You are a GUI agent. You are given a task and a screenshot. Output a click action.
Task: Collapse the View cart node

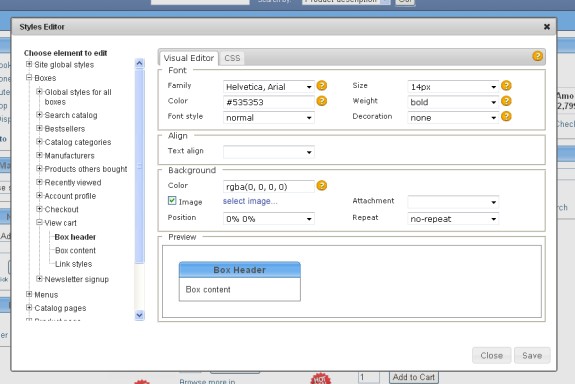(x=39, y=222)
